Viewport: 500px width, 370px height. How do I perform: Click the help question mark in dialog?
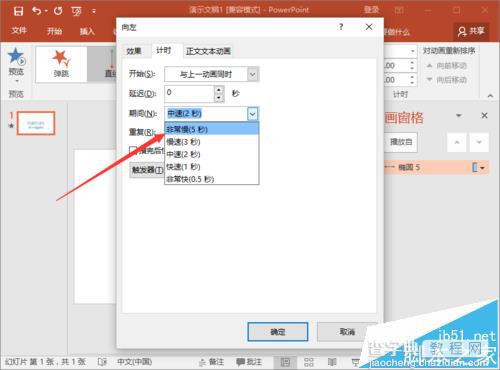[341, 27]
